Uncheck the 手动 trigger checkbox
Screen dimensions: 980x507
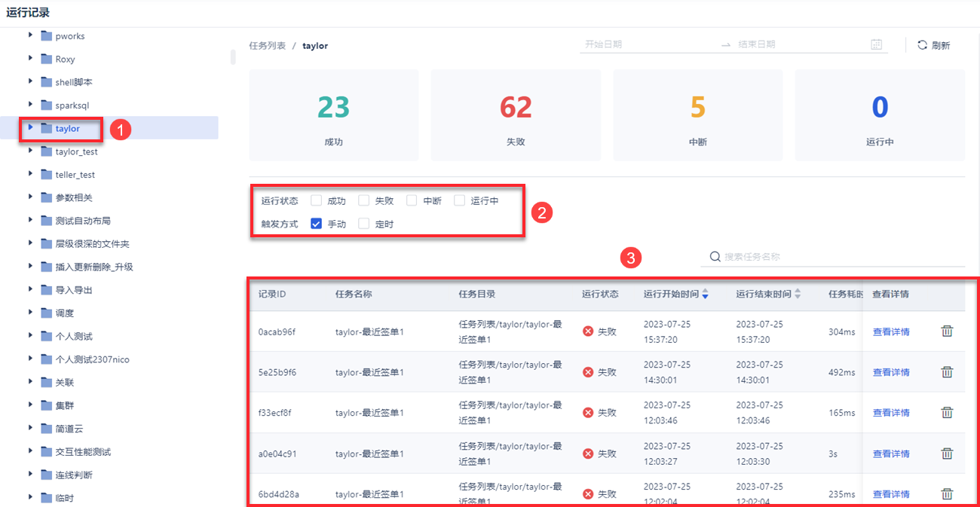317,224
